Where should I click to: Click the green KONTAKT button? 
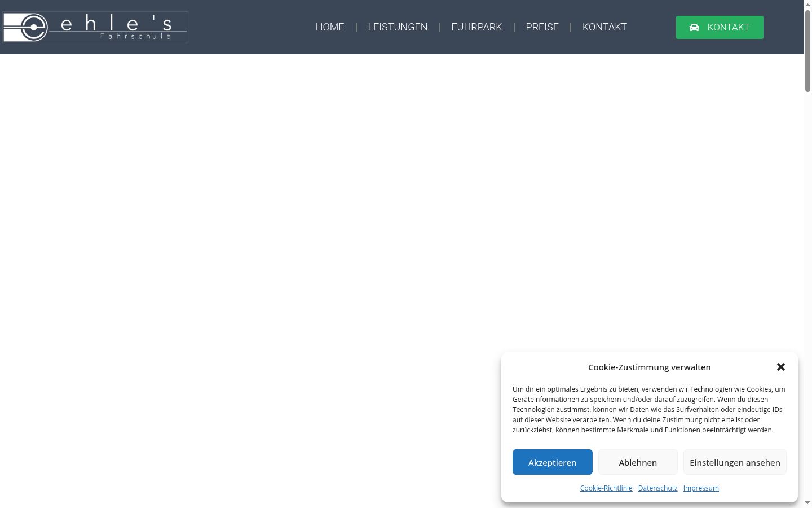720,27
